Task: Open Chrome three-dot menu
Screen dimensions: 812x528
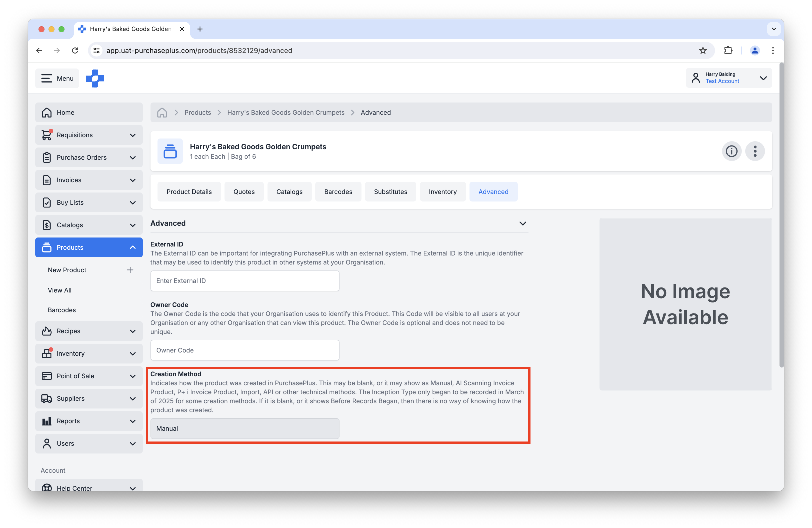Action: (x=773, y=50)
